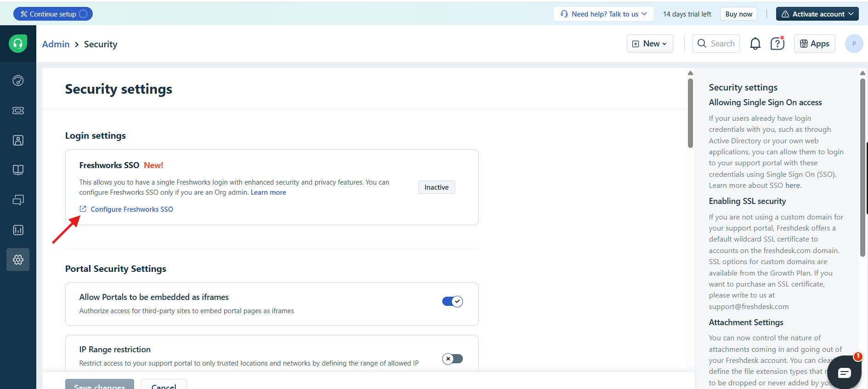Open the chat widget bubble
The width and height of the screenshot is (868, 389).
[844, 372]
